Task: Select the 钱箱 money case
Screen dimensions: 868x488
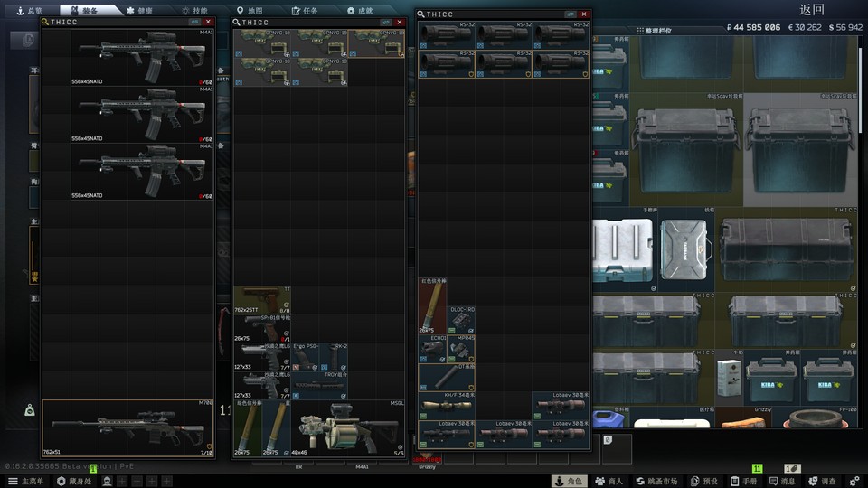Action: point(686,249)
